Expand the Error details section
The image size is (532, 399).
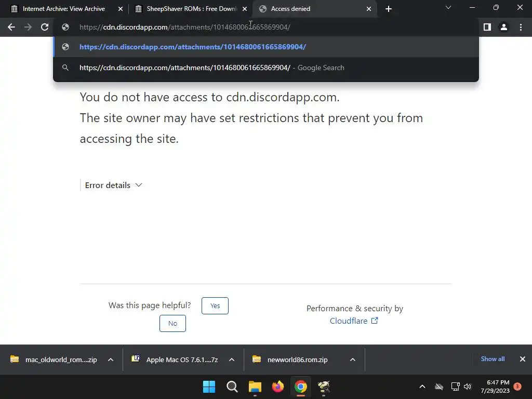[x=113, y=185]
